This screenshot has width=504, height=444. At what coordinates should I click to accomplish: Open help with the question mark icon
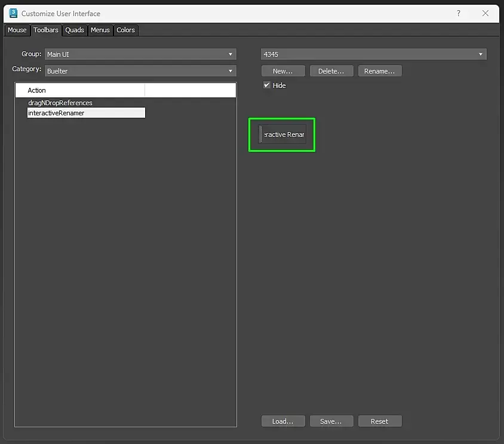click(x=459, y=13)
